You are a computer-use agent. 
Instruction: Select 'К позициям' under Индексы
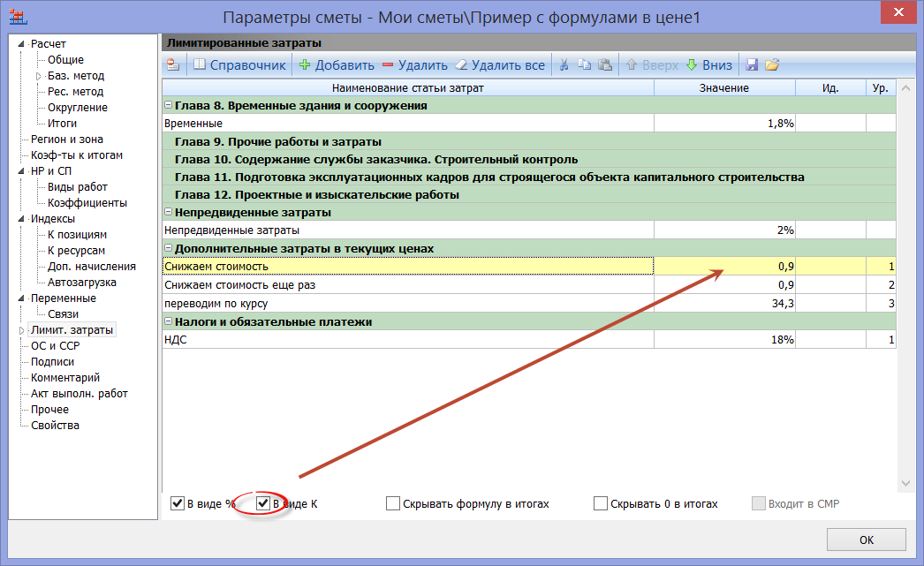77,234
